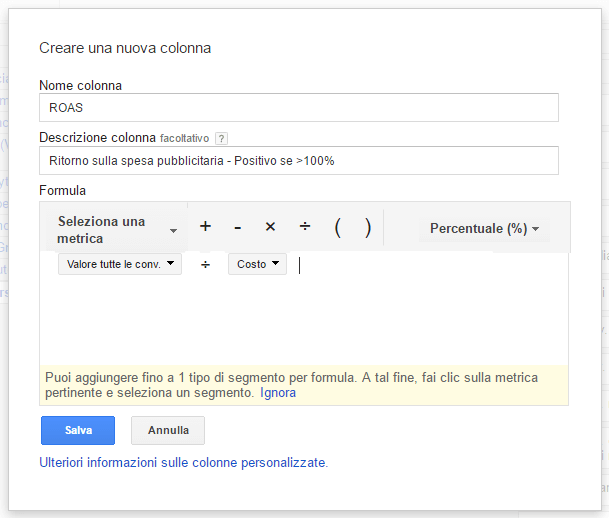Click the division sign inside the formula

(205, 265)
